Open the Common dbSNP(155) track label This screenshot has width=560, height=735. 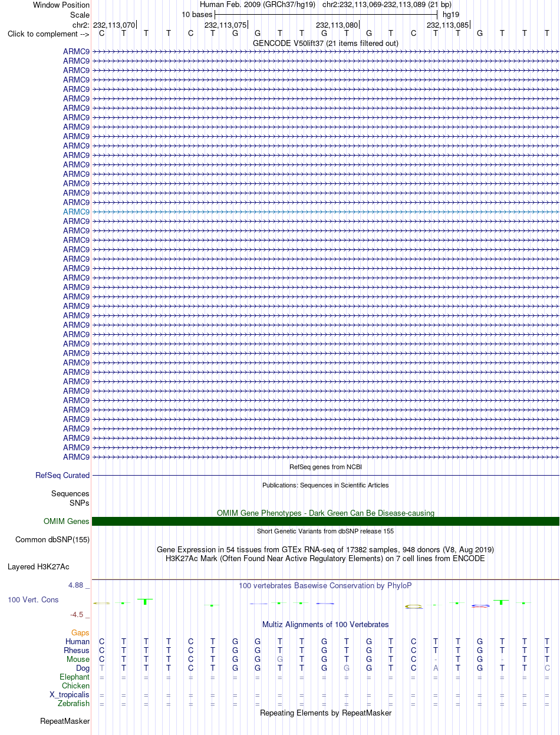52,540
